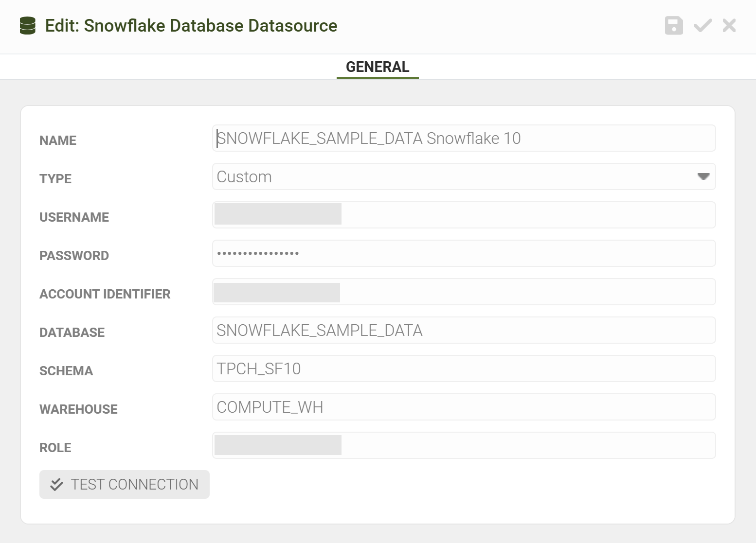Apply changes with the checkmark icon

point(702,25)
